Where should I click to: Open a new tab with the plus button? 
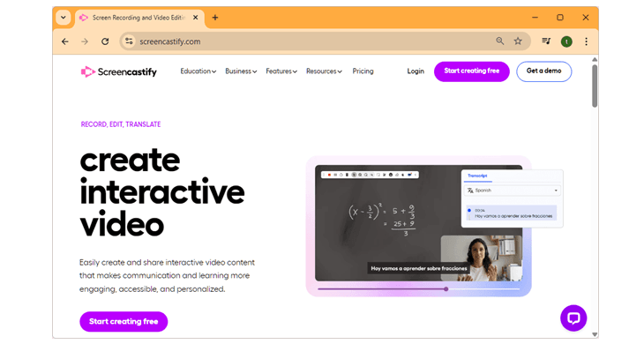tap(215, 18)
